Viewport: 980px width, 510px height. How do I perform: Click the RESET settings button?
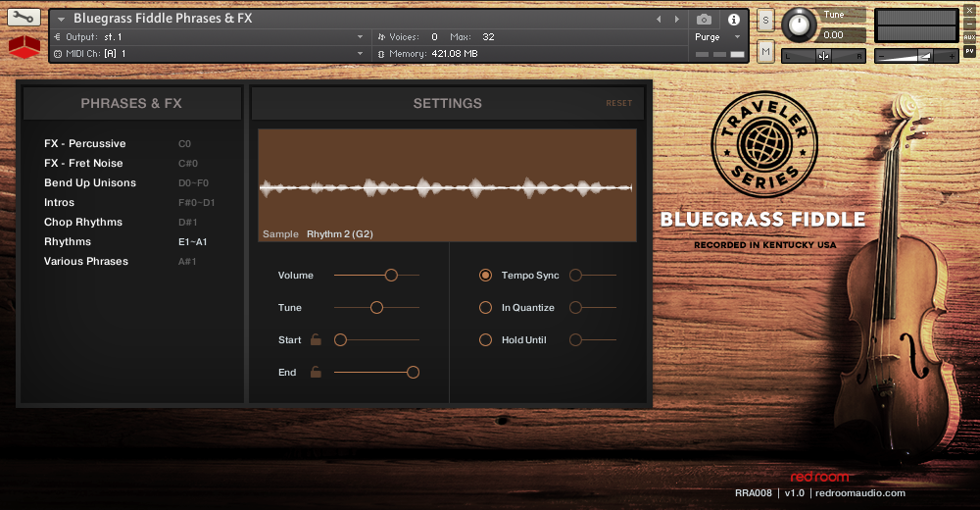pos(618,103)
